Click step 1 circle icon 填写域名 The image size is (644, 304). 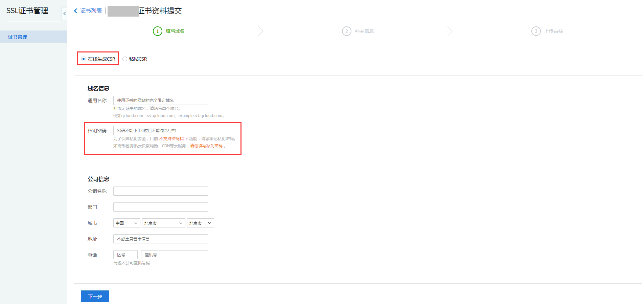tap(157, 31)
